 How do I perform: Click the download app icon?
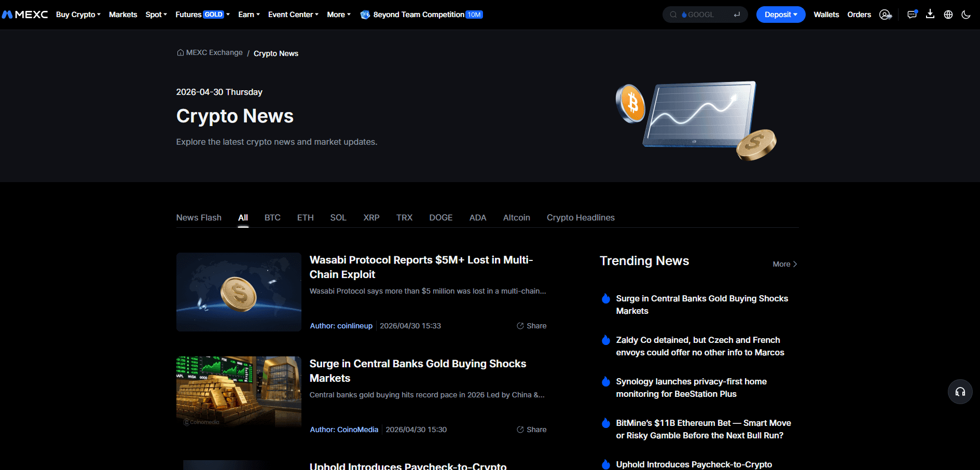(930, 14)
